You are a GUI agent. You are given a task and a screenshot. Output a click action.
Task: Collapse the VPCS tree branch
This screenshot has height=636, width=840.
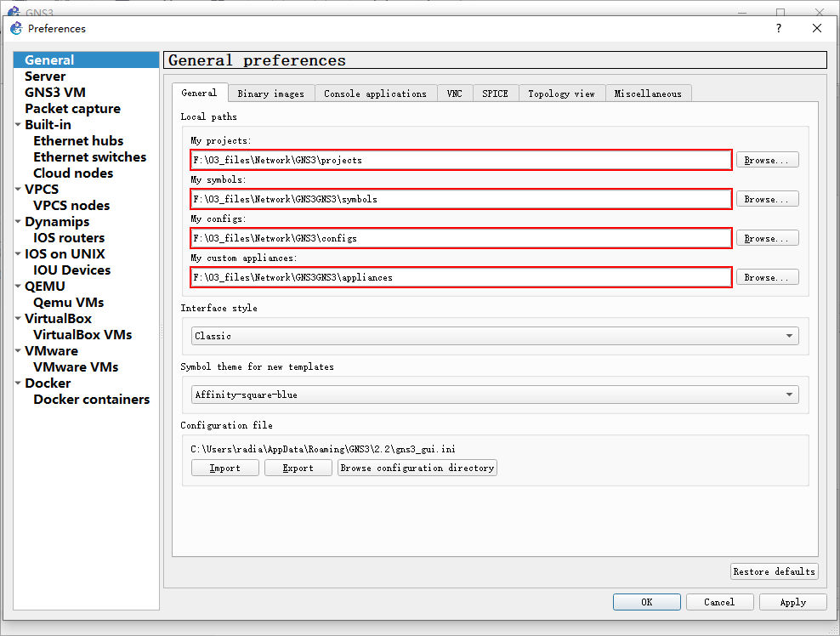coord(18,189)
